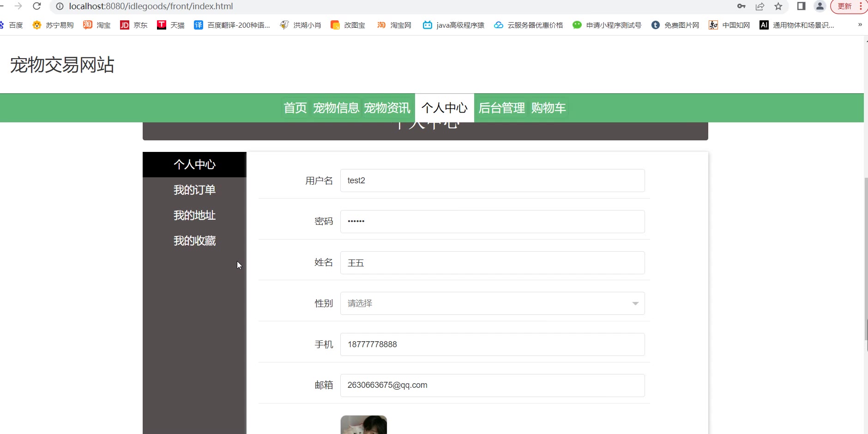Click the 手机 phone number field
The width and height of the screenshot is (868, 434).
(493, 344)
